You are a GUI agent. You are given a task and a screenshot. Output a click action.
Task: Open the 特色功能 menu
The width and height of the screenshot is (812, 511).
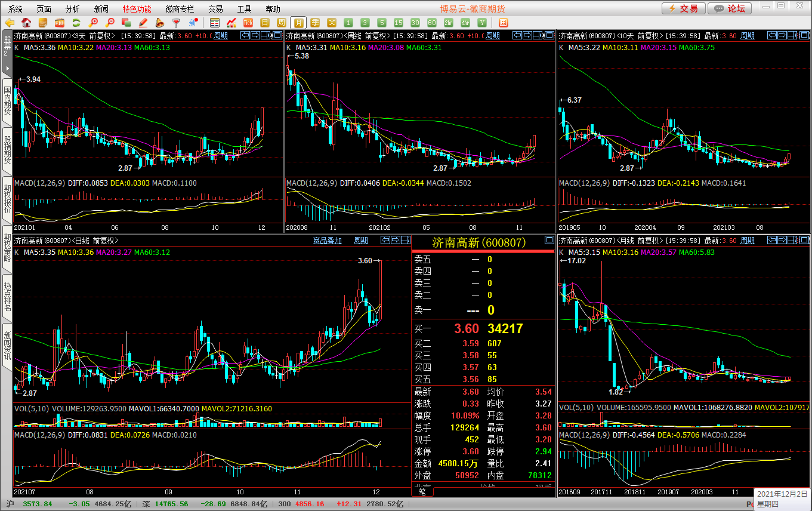pos(137,9)
